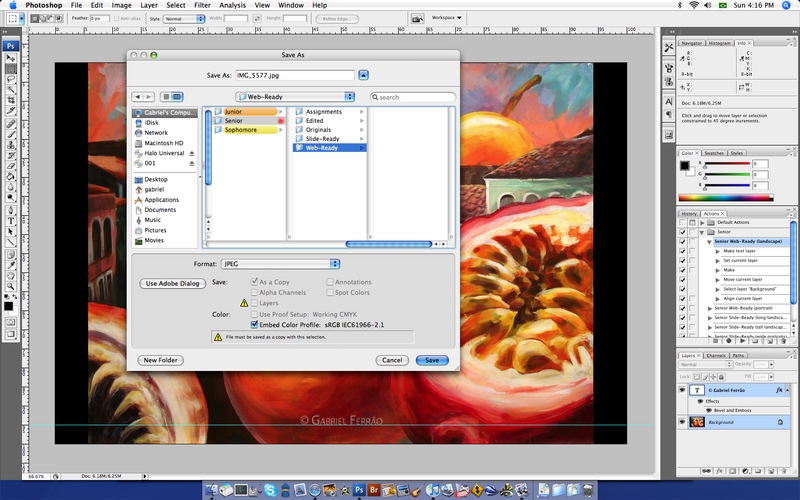
Task: Uncheck Embed Color Profile checkbox
Action: tap(253, 324)
